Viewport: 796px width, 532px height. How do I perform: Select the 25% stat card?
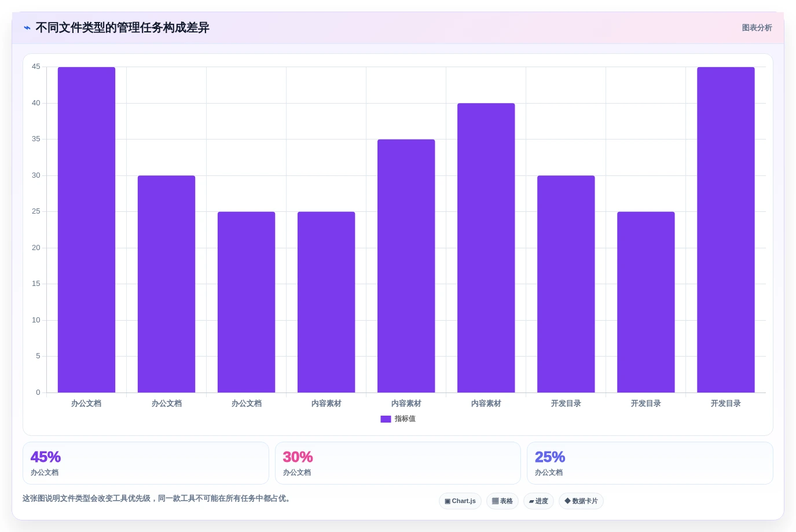(x=650, y=463)
